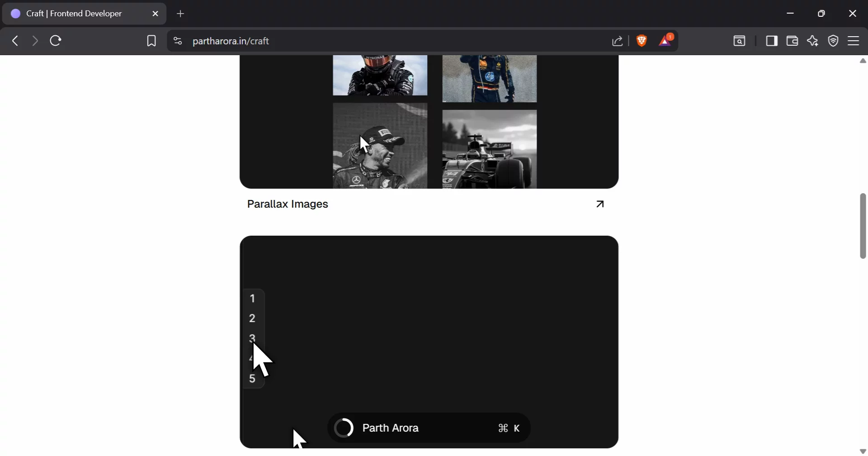Screen dimensions: 868x456
Task: Open the Brave Wallet
Action: point(792,41)
